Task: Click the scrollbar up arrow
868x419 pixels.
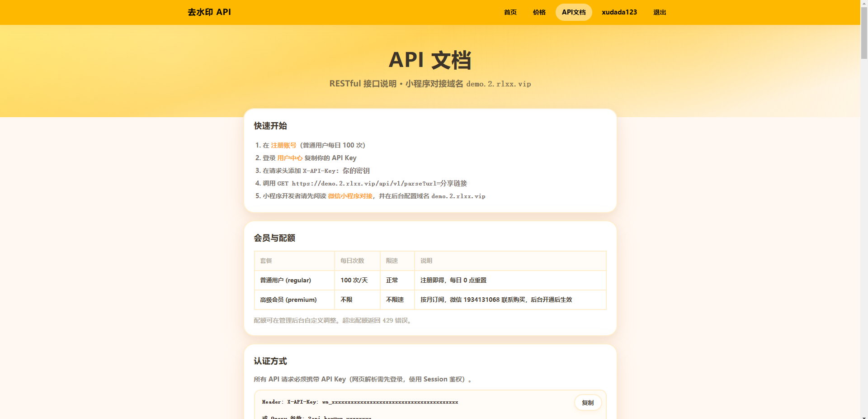Action: [864, 3]
